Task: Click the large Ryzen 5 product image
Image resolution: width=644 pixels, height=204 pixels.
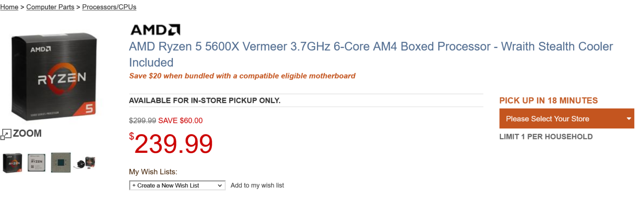Action: point(55,74)
